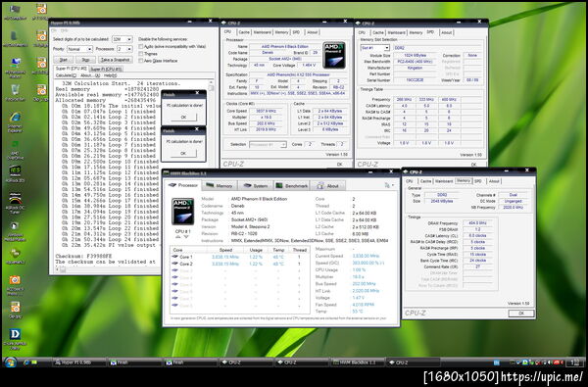The width and height of the screenshot is (588, 387).
Task: Open the Hyper PI 0.99b taskbar button
Action: [x=79, y=363]
